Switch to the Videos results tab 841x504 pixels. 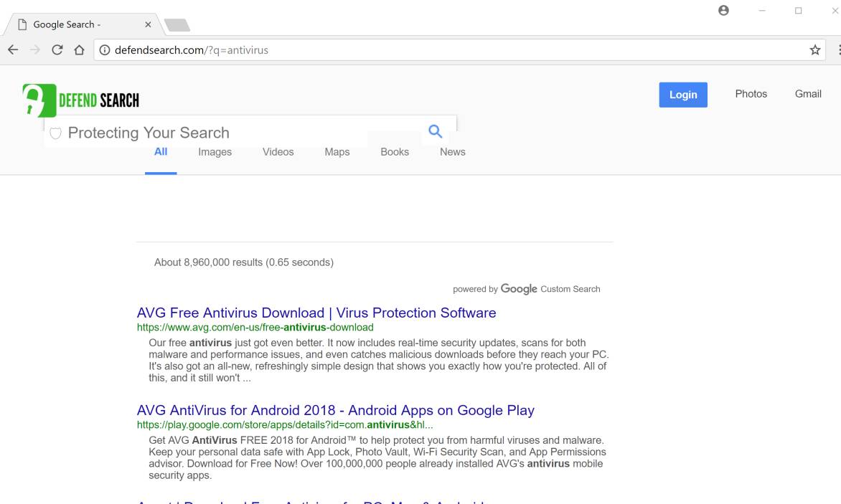point(278,152)
